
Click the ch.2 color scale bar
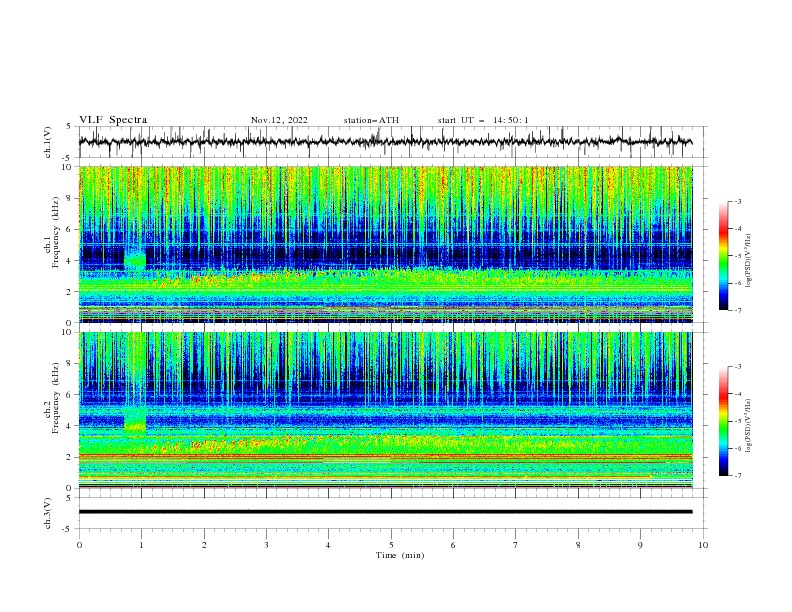[x=723, y=421]
